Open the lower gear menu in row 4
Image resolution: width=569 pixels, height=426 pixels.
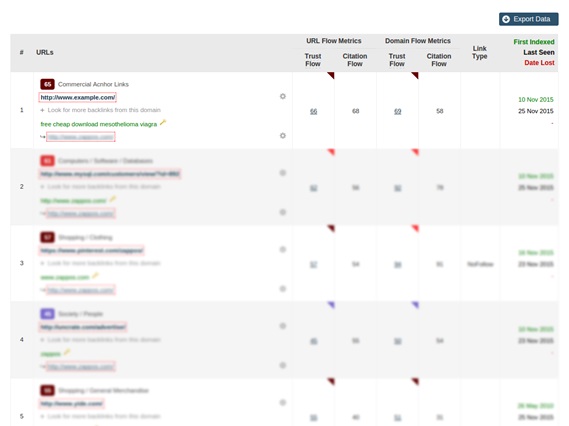tap(283, 365)
